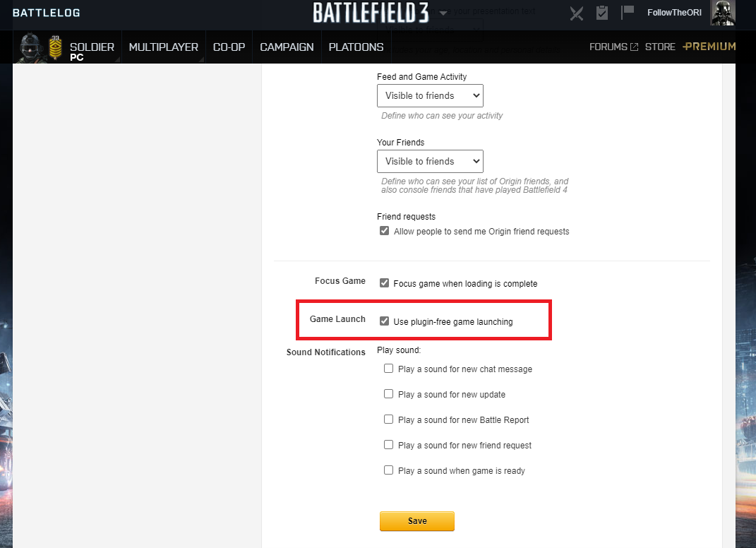The height and width of the screenshot is (548, 756).
Task: Uncheck Use plugin-free game launching
Action: click(x=384, y=321)
